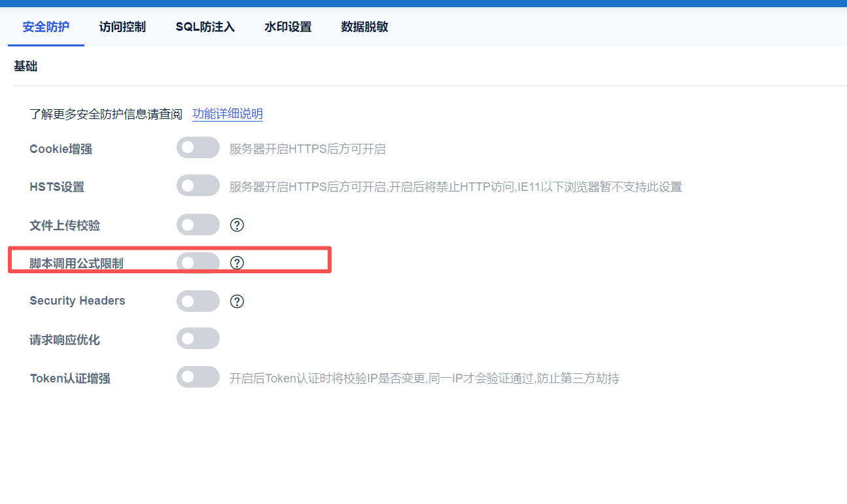
Task: Switch to the 访问控制 tab
Action: tap(122, 27)
